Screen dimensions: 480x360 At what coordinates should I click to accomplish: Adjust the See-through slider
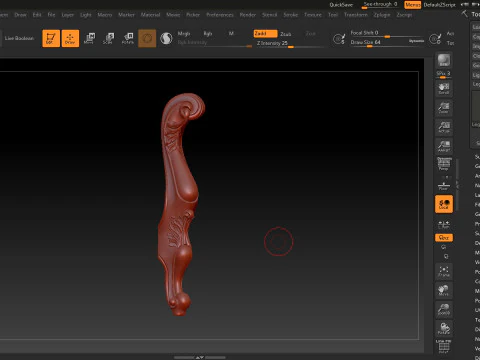pos(380,5)
